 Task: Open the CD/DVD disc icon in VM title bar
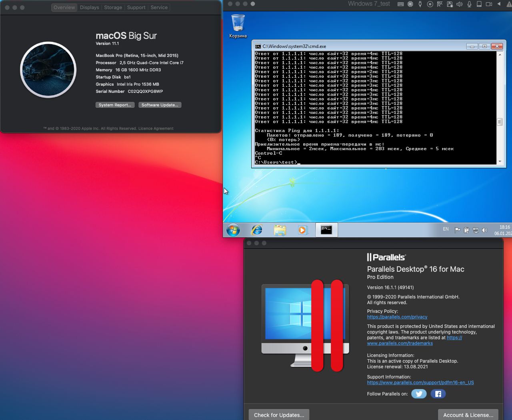[430, 4]
